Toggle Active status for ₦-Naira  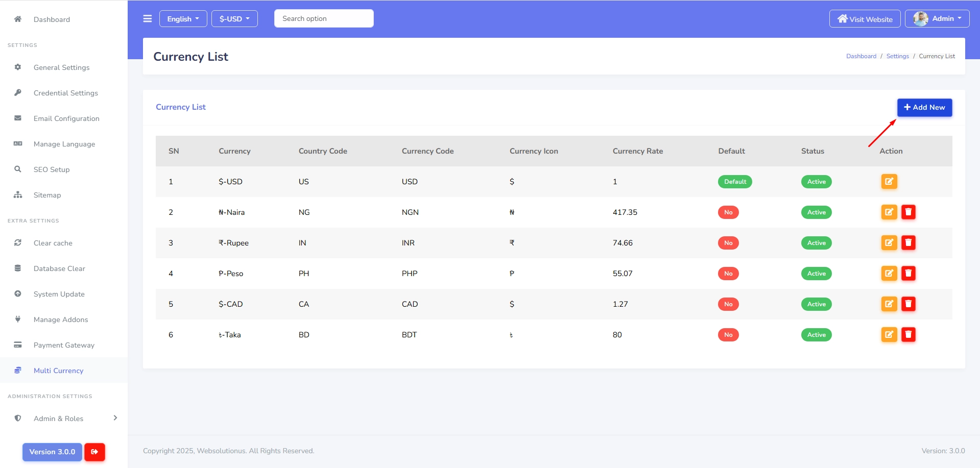(x=816, y=212)
